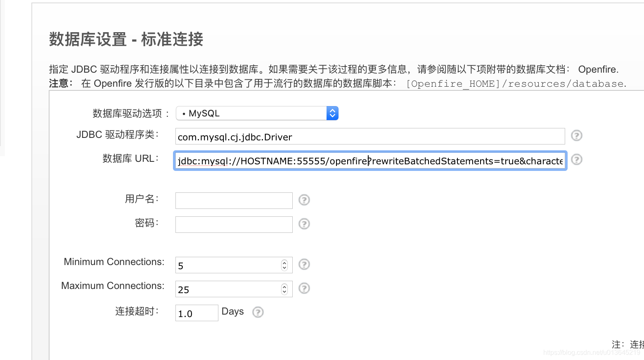Click the 连接超时 label
The width and height of the screenshot is (644, 360).
[137, 311]
